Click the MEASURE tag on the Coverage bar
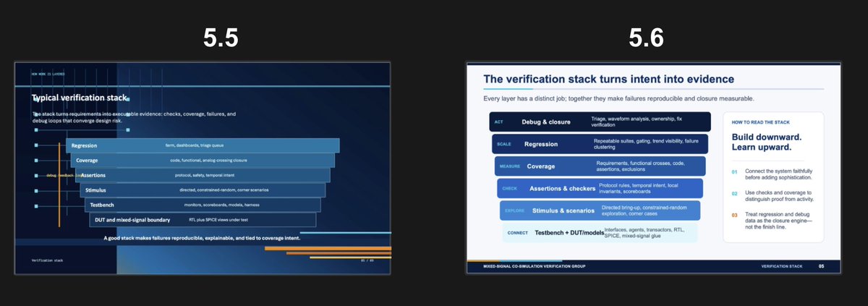868x306 pixels. (x=510, y=166)
